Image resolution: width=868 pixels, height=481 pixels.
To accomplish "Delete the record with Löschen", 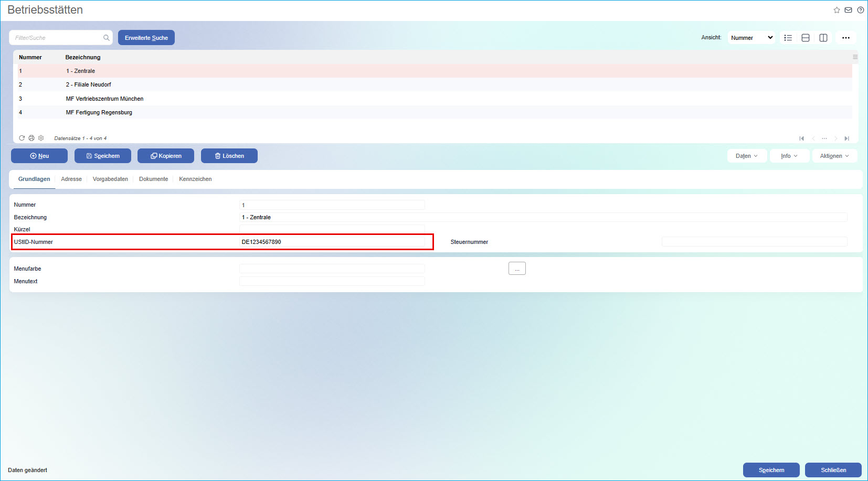I will (229, 156).
